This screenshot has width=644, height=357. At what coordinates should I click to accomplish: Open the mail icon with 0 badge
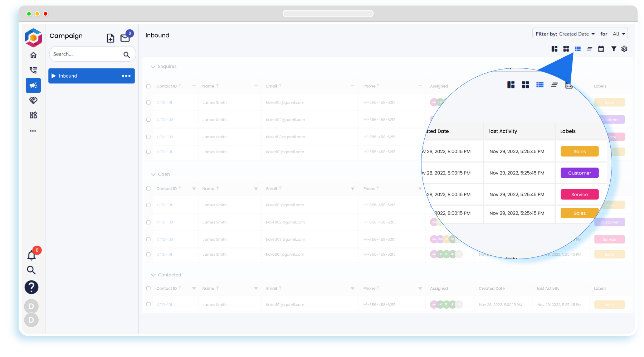125,38
